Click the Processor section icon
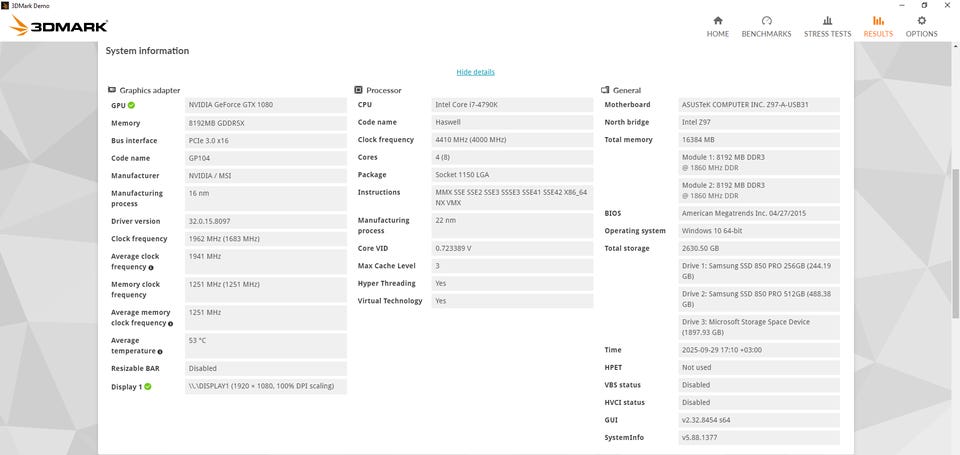The image size is (960, 455). 359,90
